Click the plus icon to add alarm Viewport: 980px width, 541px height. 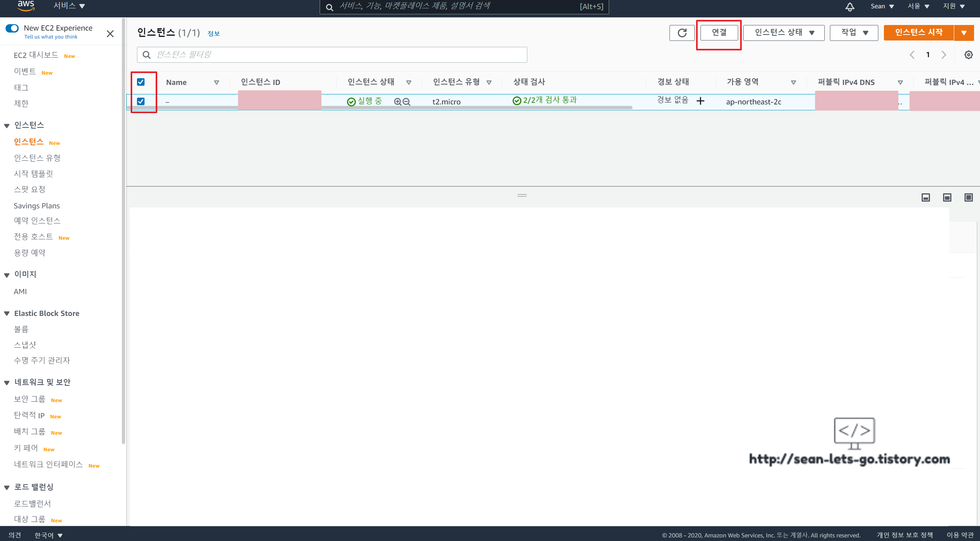click(x=700, y=101)
